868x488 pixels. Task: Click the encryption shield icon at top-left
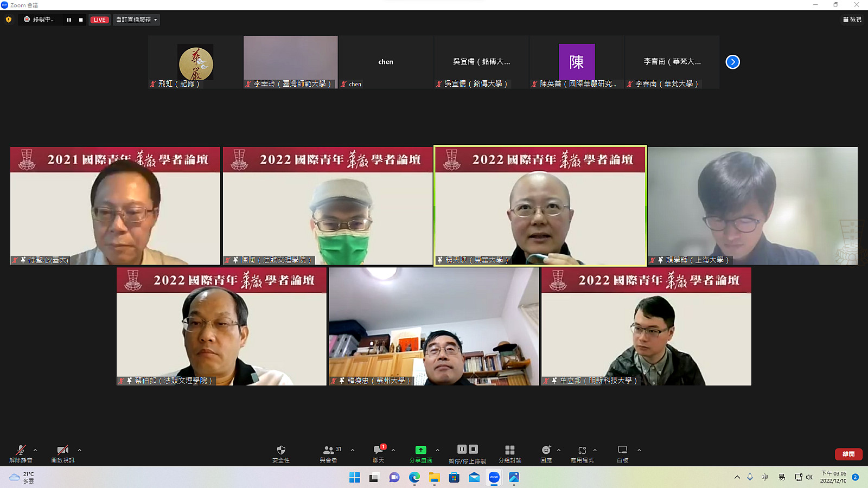(x=8, y=20)
